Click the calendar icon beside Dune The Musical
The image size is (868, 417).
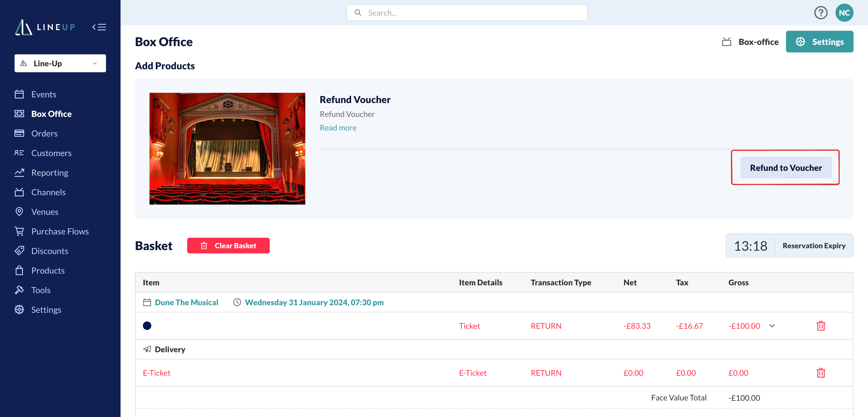click(147, 302)
